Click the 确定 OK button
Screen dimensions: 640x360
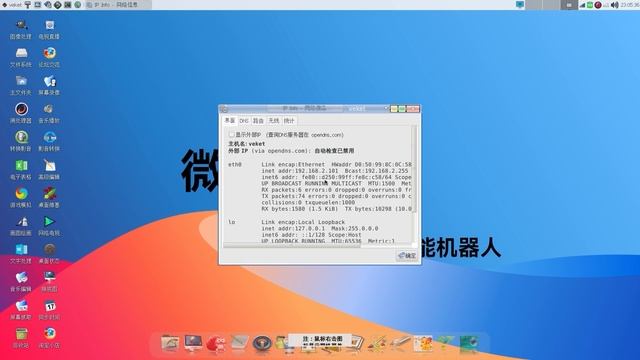[407, 256]
